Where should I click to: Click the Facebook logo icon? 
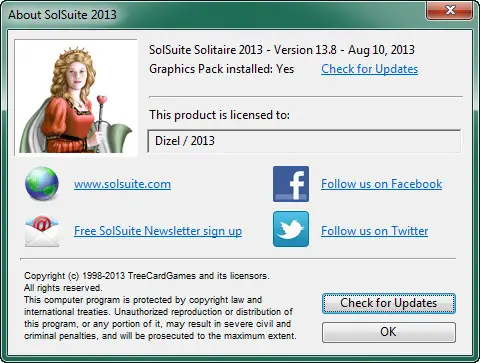coord(291,184)
